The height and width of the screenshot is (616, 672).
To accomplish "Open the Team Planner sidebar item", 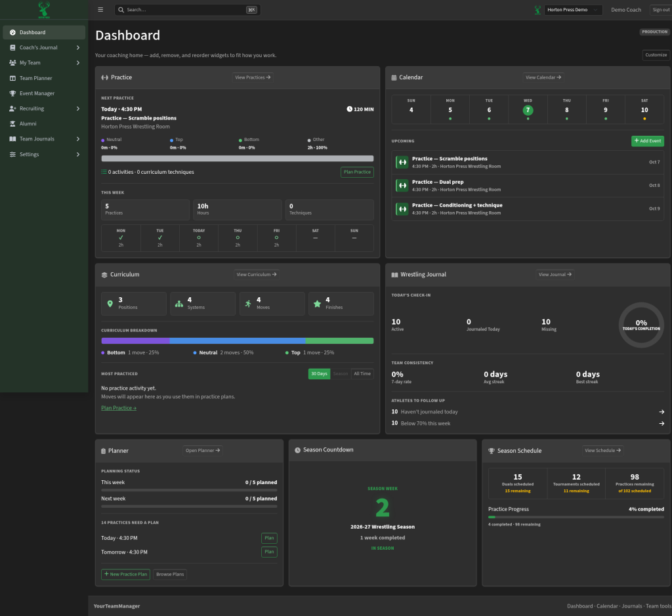I will coord(44,78).
